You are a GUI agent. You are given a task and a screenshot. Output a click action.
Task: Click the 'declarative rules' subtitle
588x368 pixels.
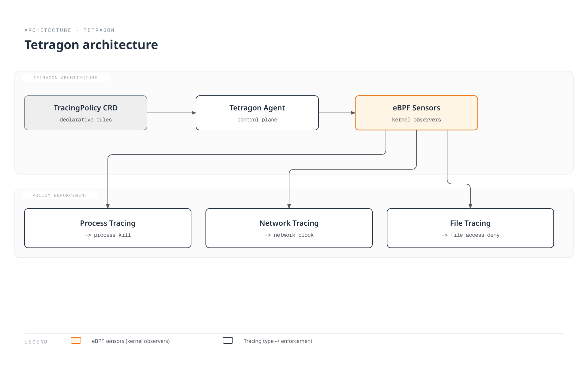pos(86,120)
